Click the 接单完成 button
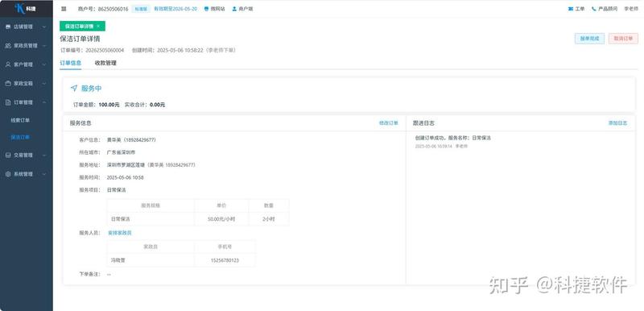This screenshot has height=311, width=644. click(x=589, y=39)
